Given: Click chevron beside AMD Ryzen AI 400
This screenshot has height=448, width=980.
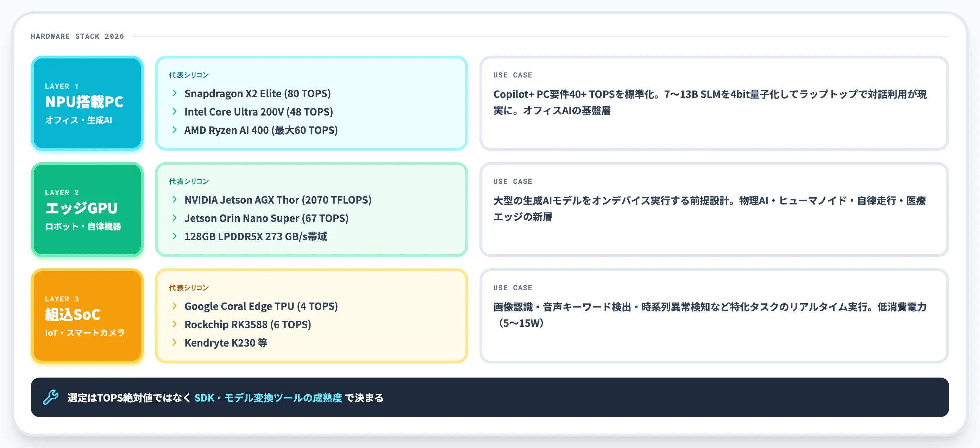Looking at the screenshot, I should pos(175,130).
